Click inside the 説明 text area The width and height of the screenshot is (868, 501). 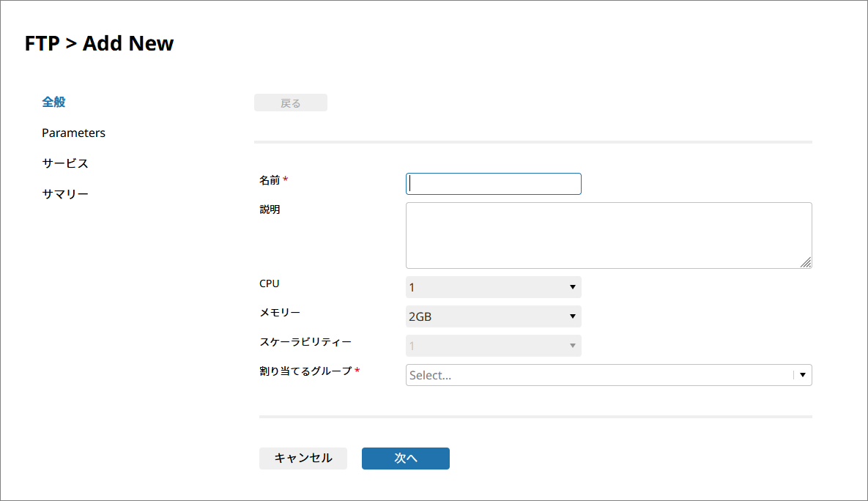pyautogui.click(x=608, y=235)
